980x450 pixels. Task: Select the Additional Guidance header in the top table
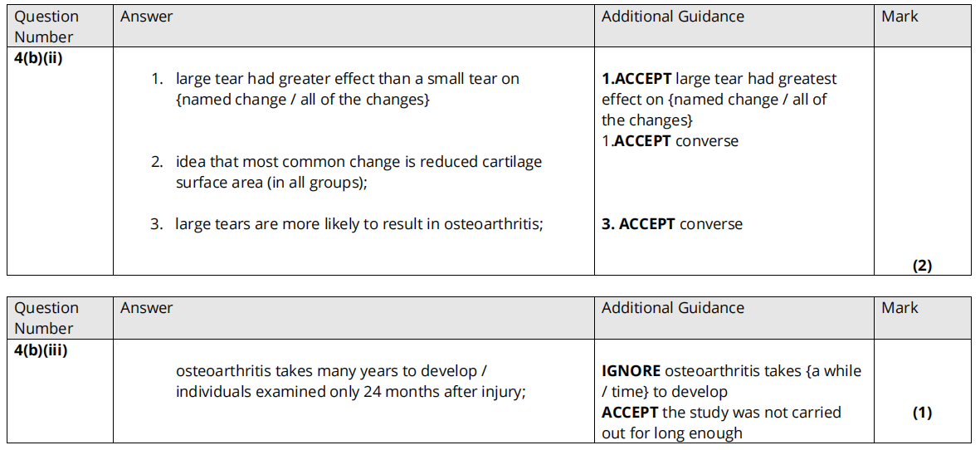(673, 17)
